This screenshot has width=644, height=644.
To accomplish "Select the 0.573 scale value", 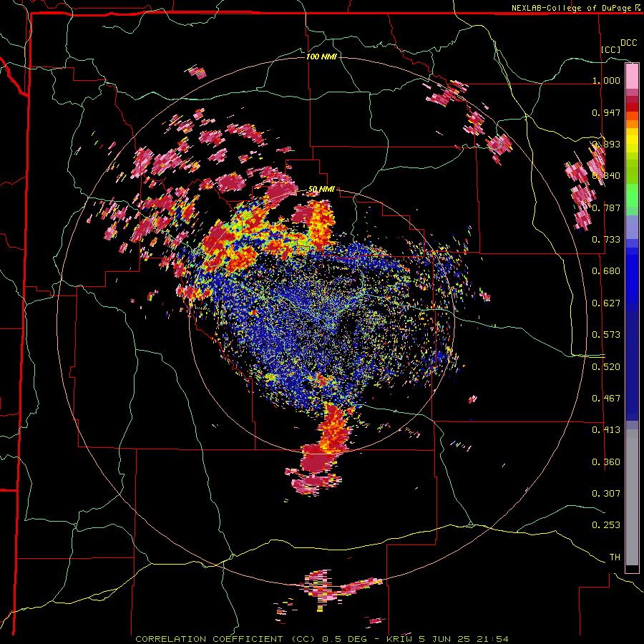I will [606, 335].
